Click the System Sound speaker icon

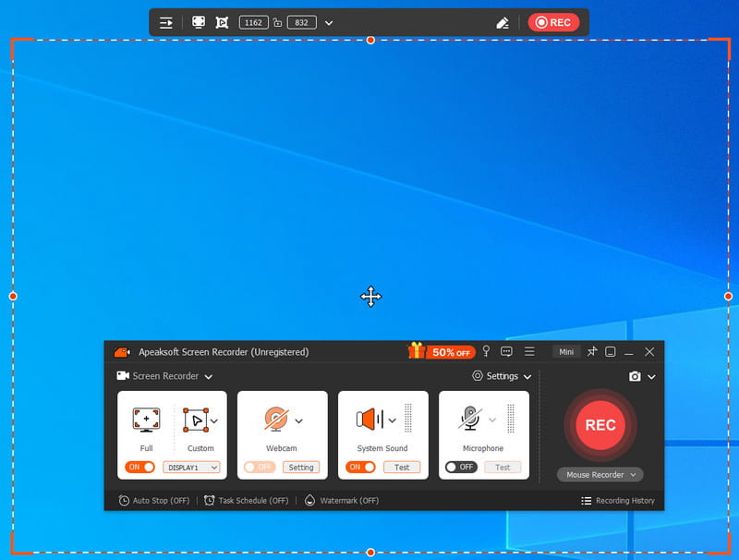[370, 419]
